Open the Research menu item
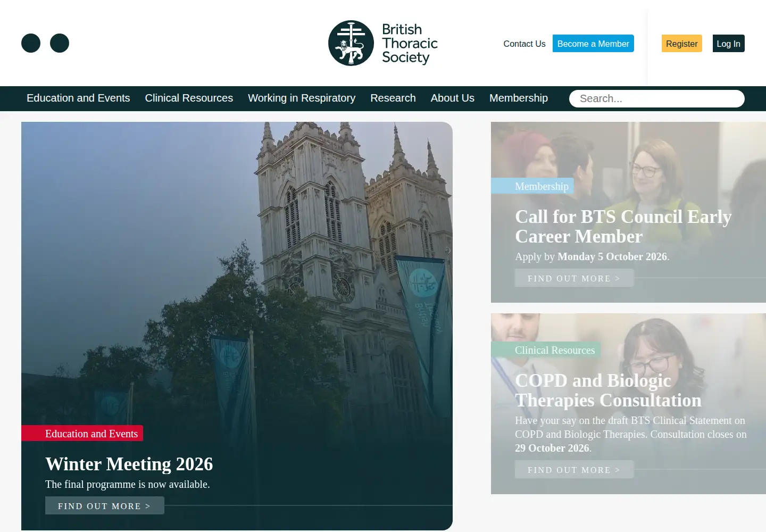This screenshot has height=532, width=766. pos(393,98)
